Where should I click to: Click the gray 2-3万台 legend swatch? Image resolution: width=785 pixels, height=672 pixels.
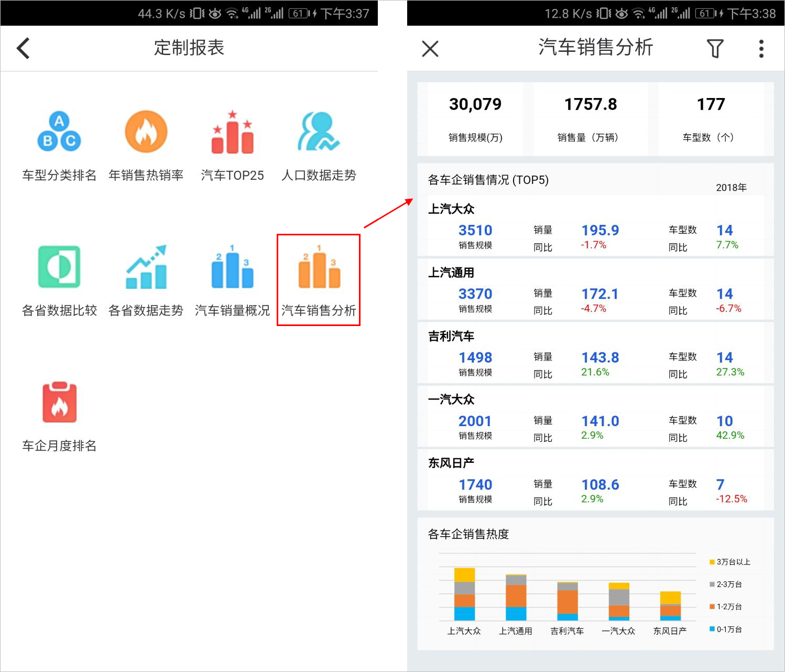(712, 584)
